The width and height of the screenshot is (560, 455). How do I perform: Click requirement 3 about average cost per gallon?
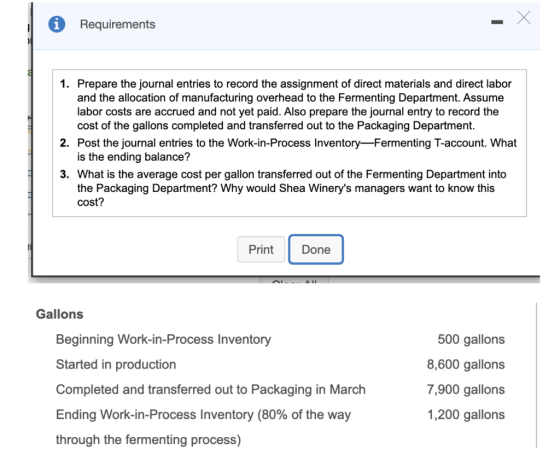[283, 188]
